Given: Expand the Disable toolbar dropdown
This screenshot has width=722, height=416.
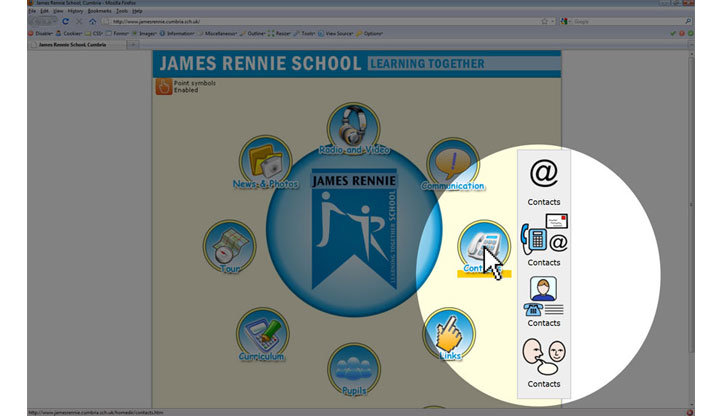Looking at the screenshot, I should tap(41, 34).
